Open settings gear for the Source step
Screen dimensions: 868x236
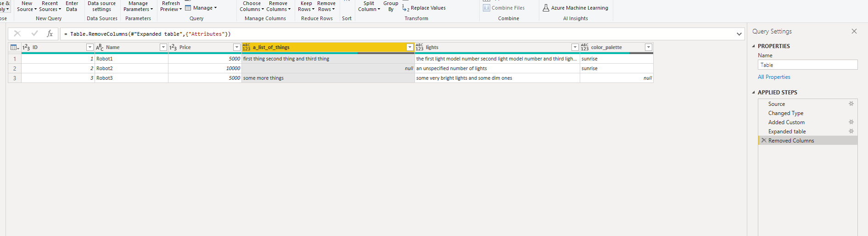pyautogui.click(x=851, y=104)
